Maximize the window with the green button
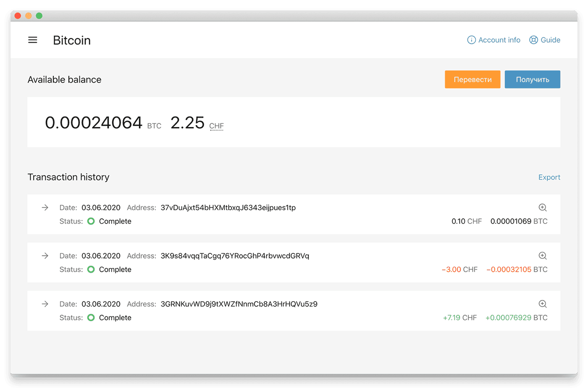The image size is (588, 388). pos(39,16)
